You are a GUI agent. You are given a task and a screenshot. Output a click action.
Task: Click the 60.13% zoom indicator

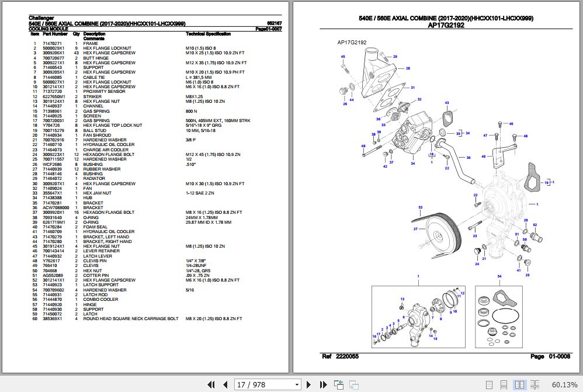point(565,384)
